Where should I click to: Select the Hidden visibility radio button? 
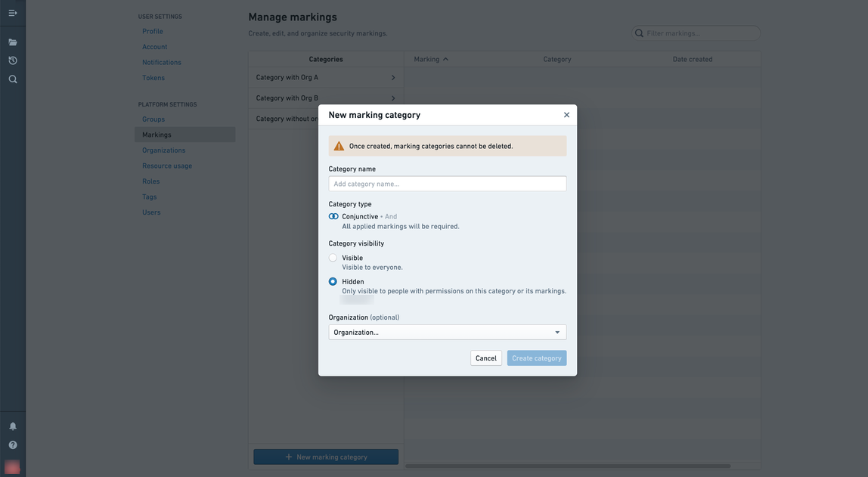point(333,281)
